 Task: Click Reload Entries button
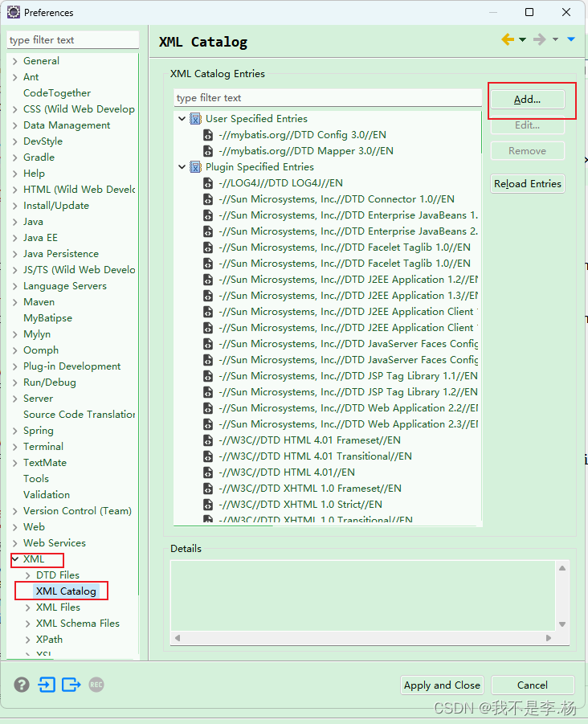pos(528,184)
